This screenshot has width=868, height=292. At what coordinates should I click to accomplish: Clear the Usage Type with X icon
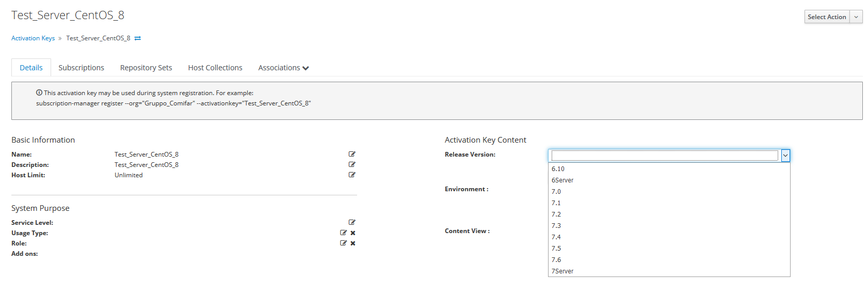pos(353,233)
